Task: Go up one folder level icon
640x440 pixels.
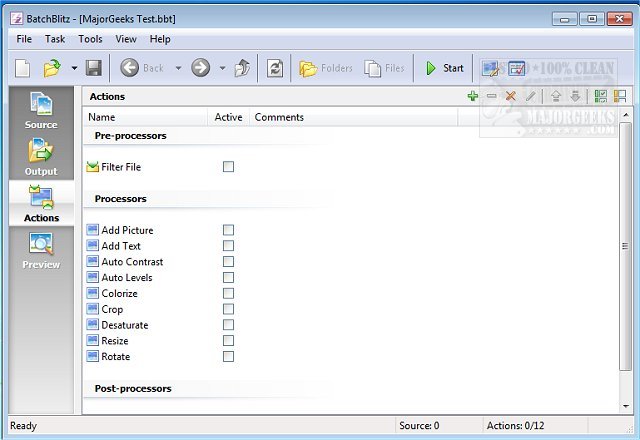Action: coord(242,68)
